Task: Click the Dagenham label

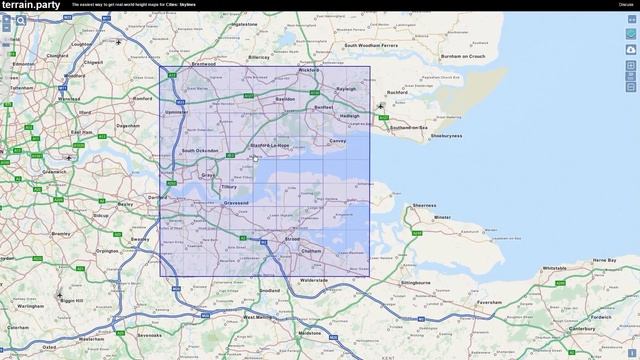Action: coord(128,126)
